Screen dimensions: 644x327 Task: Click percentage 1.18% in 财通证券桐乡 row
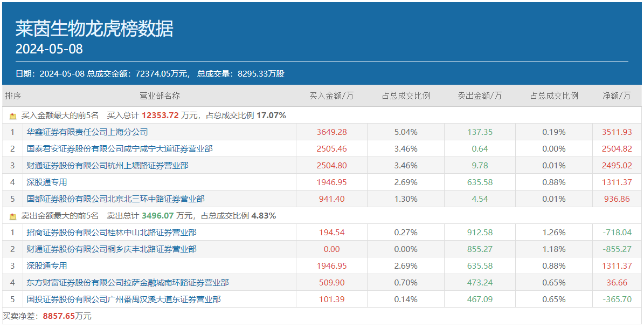(x=554, y=249)
